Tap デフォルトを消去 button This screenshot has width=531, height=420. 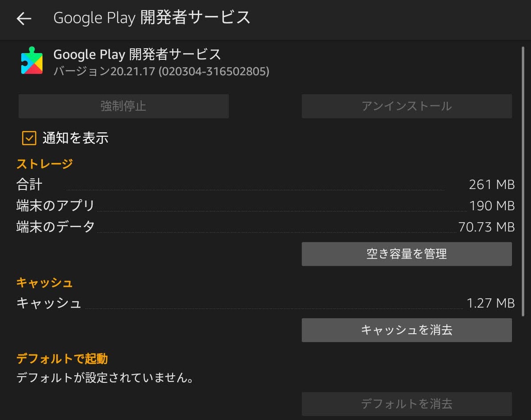click(x=406, y=404)
